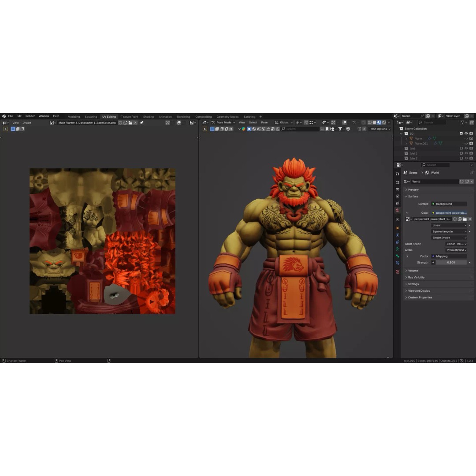
Task: Open the Equirectangular projection dropdown
Action: click(x=449, y=232)
